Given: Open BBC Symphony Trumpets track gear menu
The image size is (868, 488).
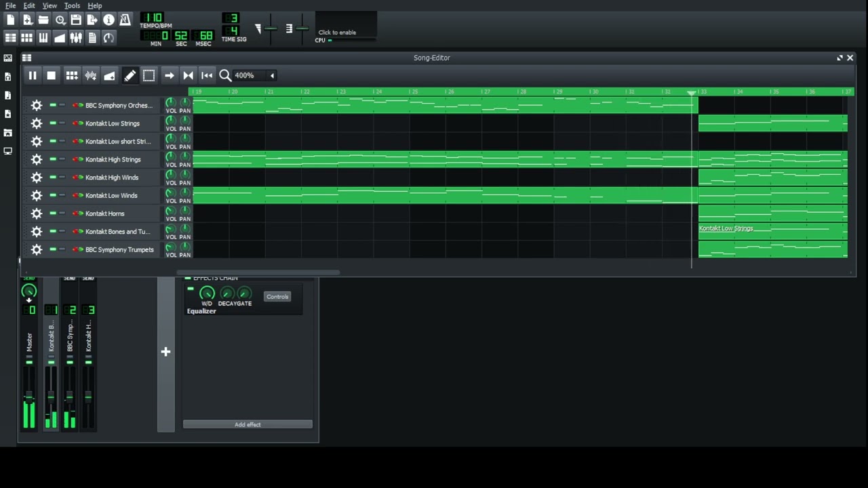Looking at the screenshot, I should 37,249.
